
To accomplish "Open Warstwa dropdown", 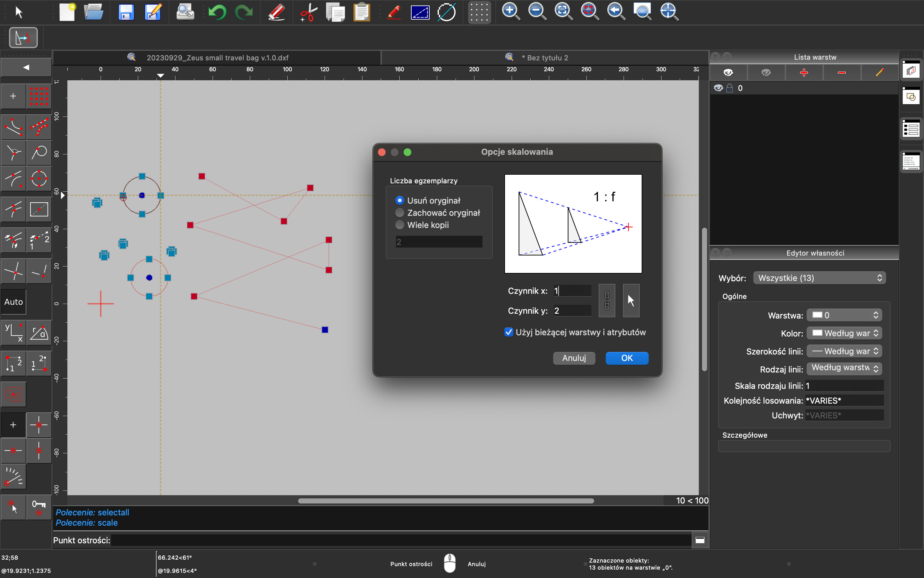I will pyautogui.click(x=844, y=315).
